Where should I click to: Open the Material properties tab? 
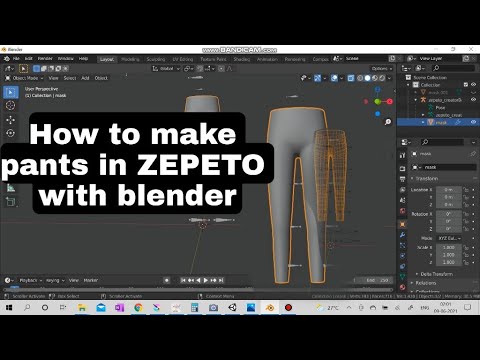403,287
